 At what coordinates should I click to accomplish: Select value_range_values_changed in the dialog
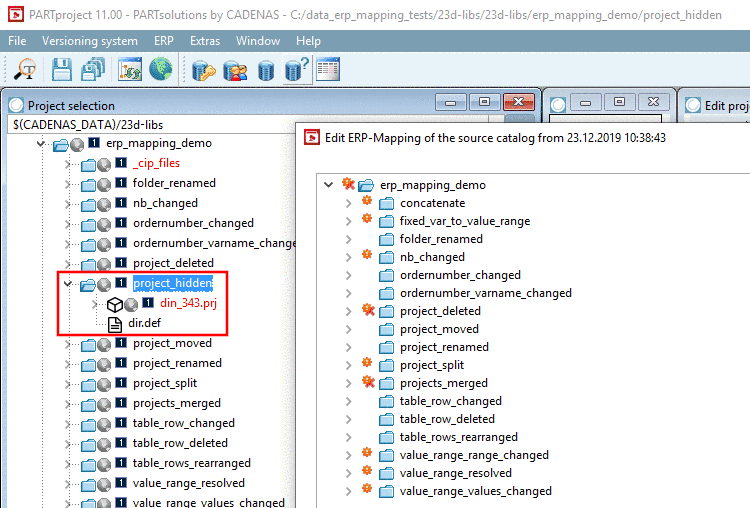[475, 491]
